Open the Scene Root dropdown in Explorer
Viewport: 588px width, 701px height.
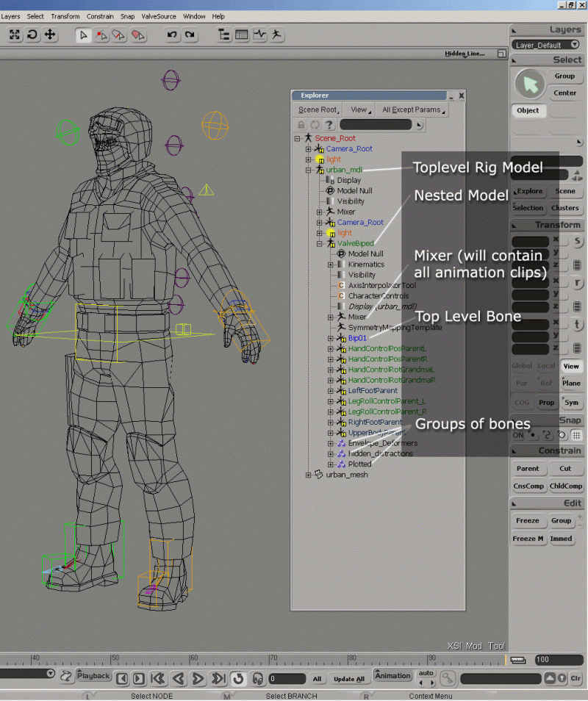(316, 109)
